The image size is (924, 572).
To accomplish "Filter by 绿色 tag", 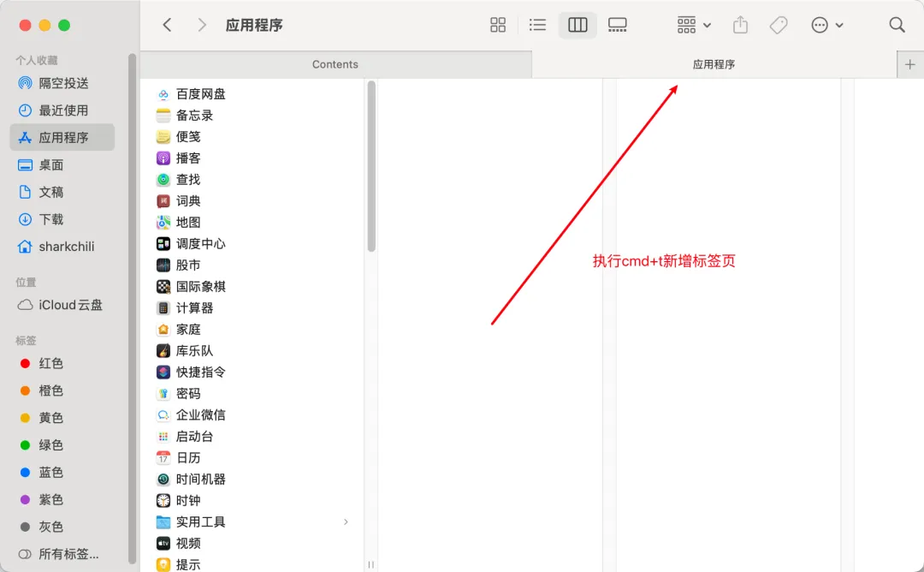I will coord(62,445).
